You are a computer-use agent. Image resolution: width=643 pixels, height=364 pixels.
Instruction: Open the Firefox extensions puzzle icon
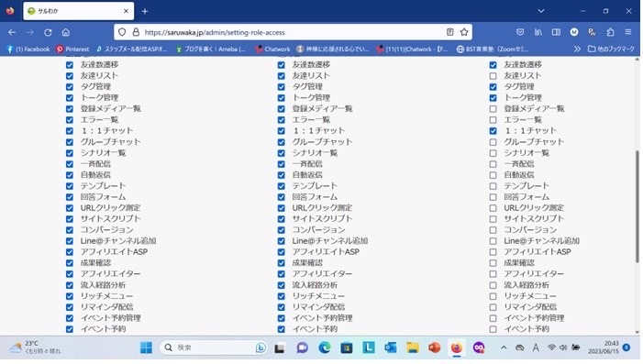[610, 32]
